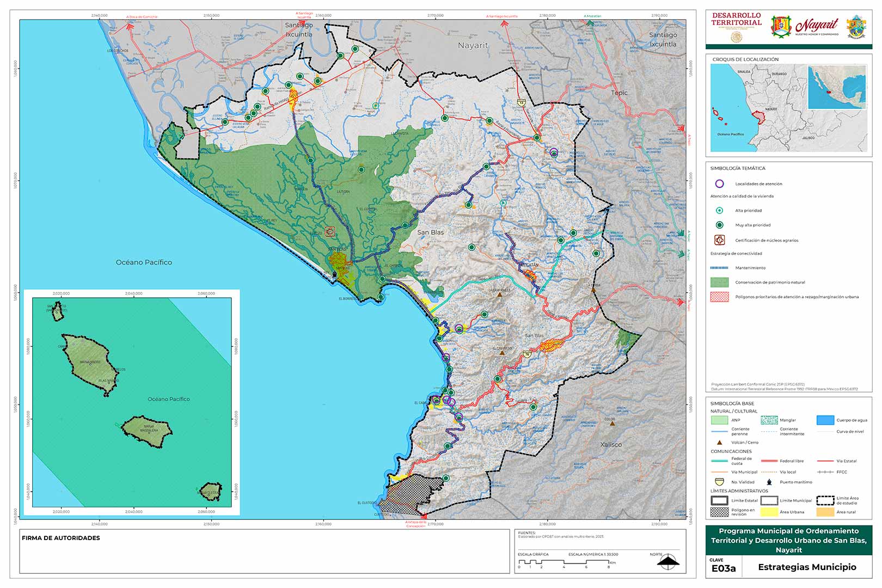Click the Localidades de atención purple circle symbol
The height and width of the screenshot is (588, 882).
click(719, 184)
